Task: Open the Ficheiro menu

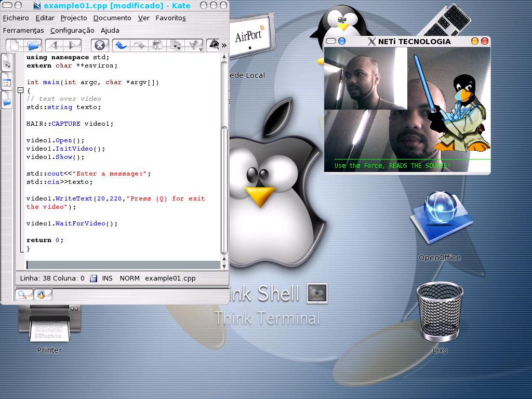Action: [16, 18]
